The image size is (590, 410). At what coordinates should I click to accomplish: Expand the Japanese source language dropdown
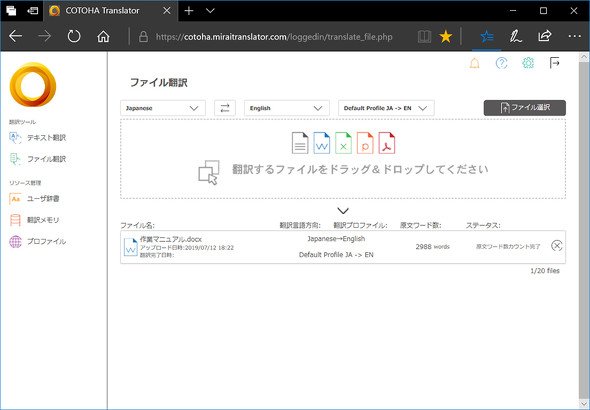pyautogui.click(x=163, y=108)
